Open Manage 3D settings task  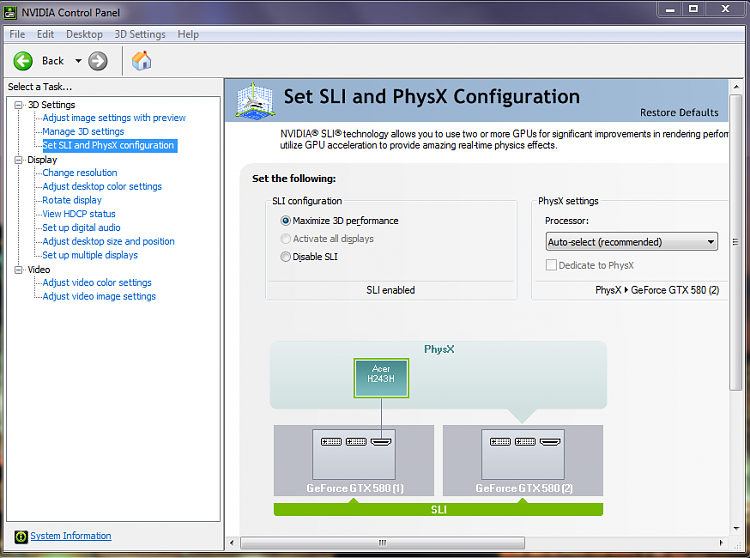click(x=83, y=131)
